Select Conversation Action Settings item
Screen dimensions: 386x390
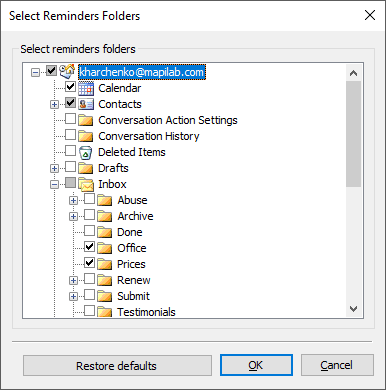click(168, 120)
